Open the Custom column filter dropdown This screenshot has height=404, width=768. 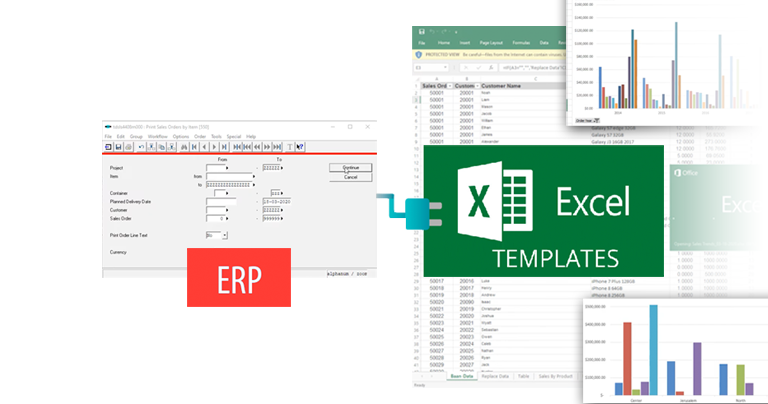pyautogui.click(x=477, y=86)
